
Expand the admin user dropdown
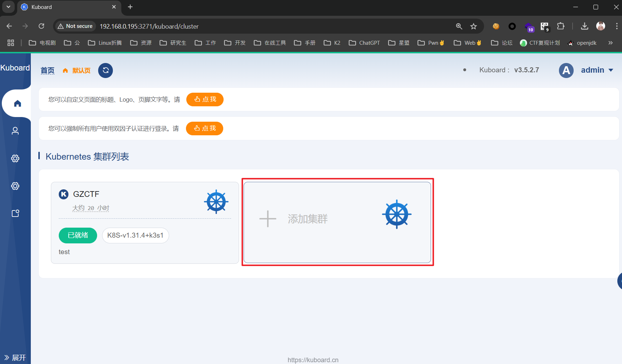tap(611, 71)
